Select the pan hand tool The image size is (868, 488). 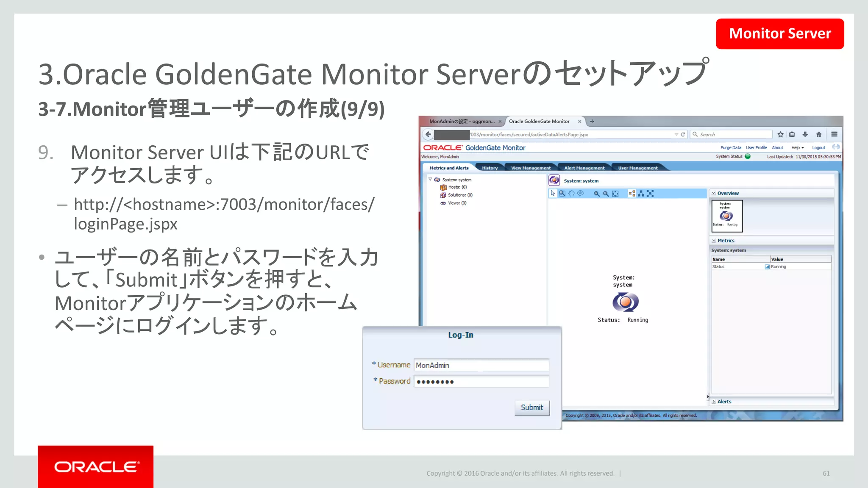[571, 194]
